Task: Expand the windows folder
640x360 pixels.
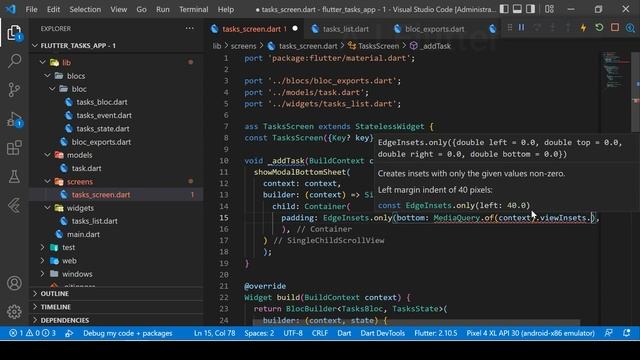Action: [42, 274]
